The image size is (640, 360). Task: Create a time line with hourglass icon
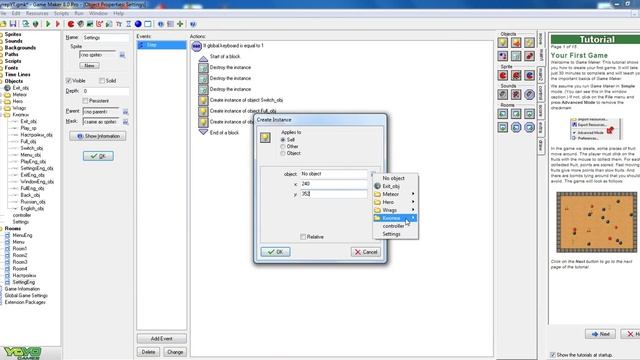tap(129, 24)
